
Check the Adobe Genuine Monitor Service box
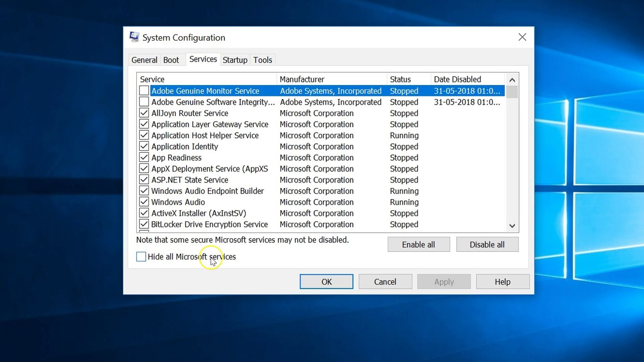144,91
